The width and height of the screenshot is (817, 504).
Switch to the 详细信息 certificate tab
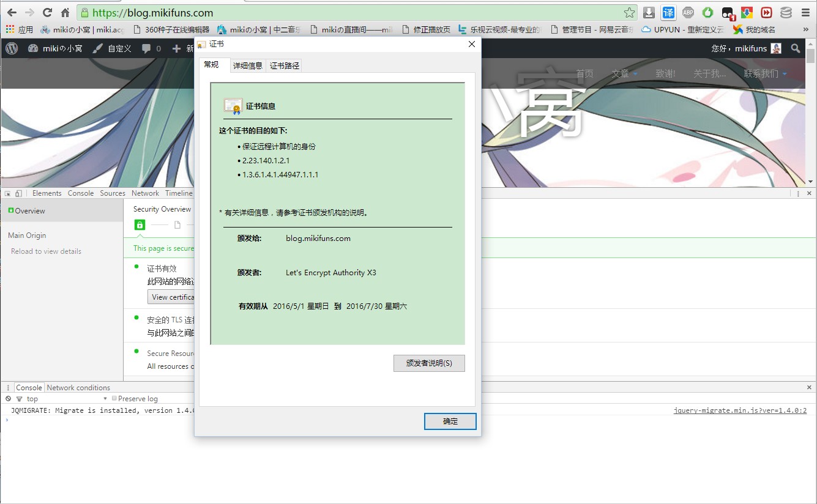(x=248, y=66)
